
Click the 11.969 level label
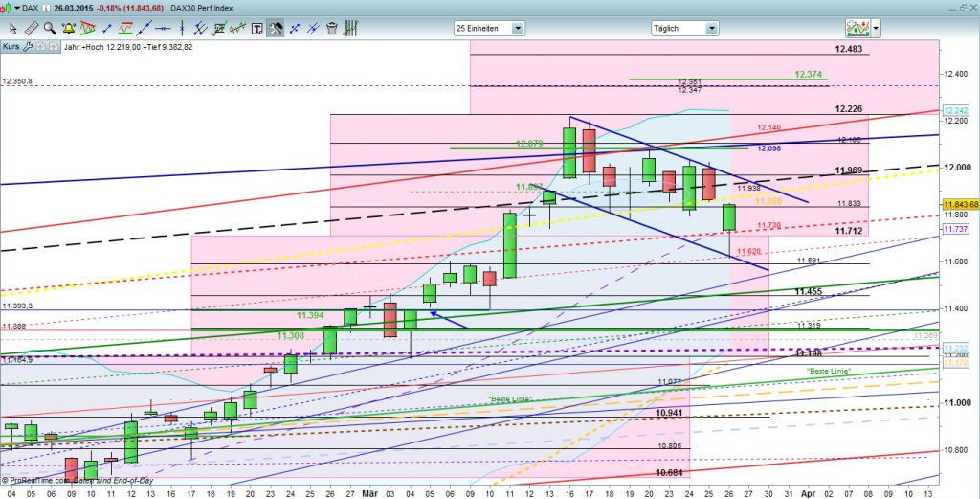[848, 170]
